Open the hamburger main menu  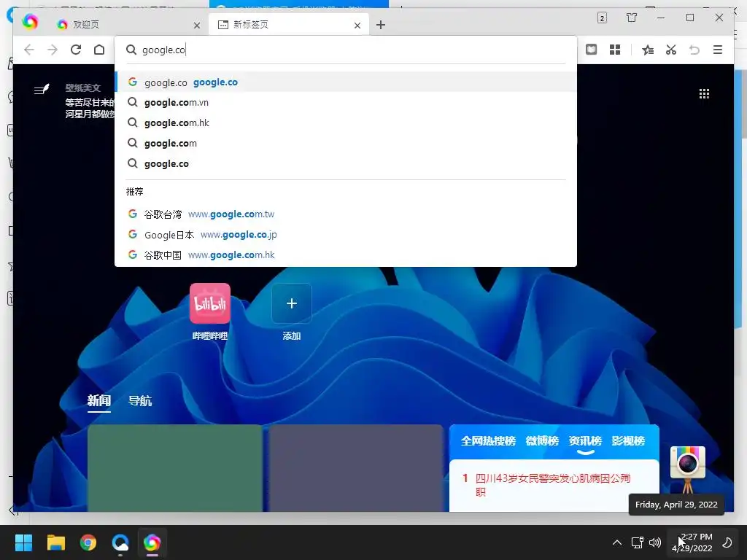(x=718, y=50)
